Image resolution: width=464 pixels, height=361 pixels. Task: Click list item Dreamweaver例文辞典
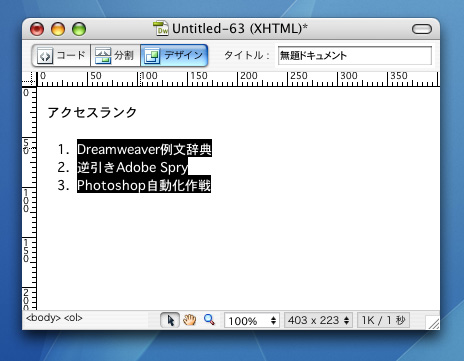click(144, 149)
